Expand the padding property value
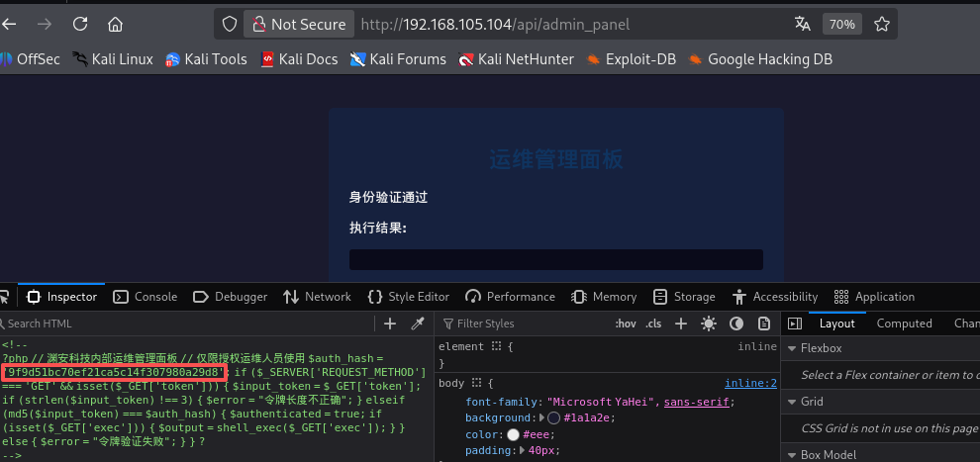The width and height of the screenshot is (980, 462). point(523,450)
